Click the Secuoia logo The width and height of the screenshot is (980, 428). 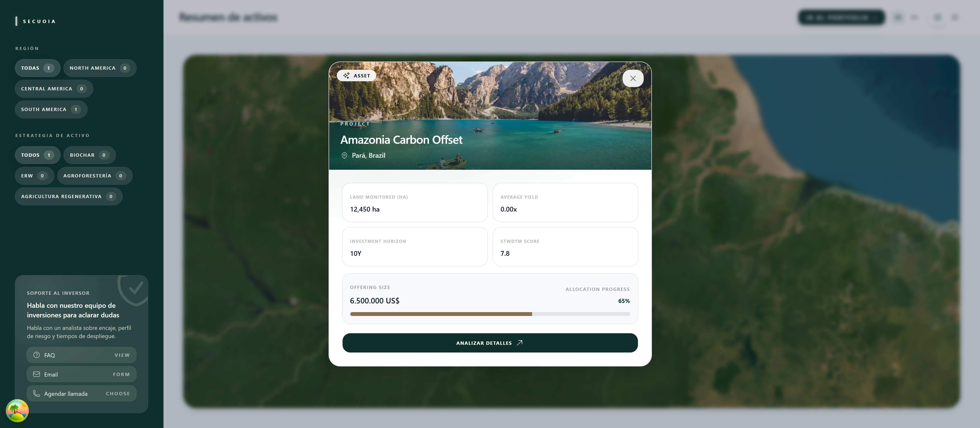[36, 21]
